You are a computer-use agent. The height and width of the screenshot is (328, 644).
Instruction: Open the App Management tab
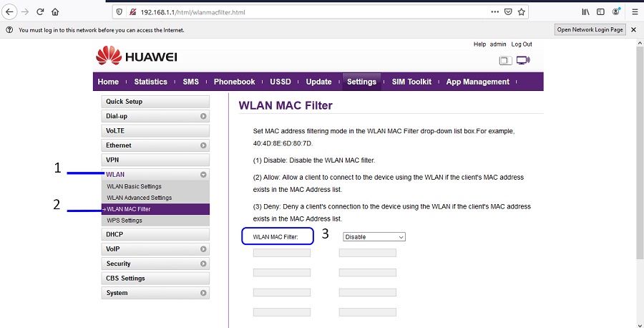[x=478, y=82]
